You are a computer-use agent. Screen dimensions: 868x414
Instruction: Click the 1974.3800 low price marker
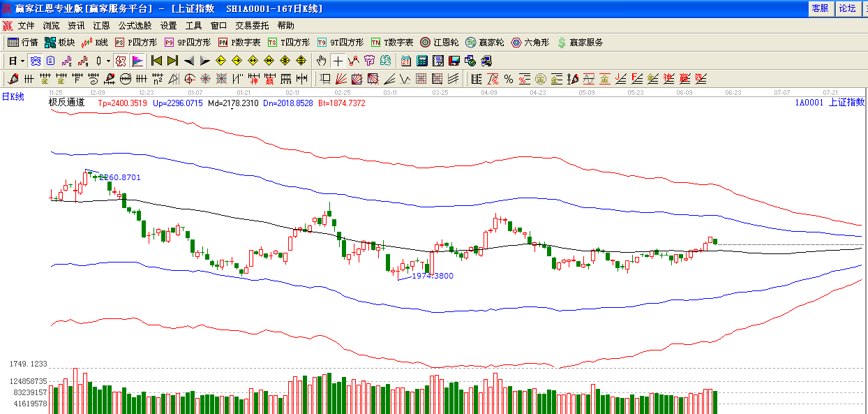click(432, 276)
